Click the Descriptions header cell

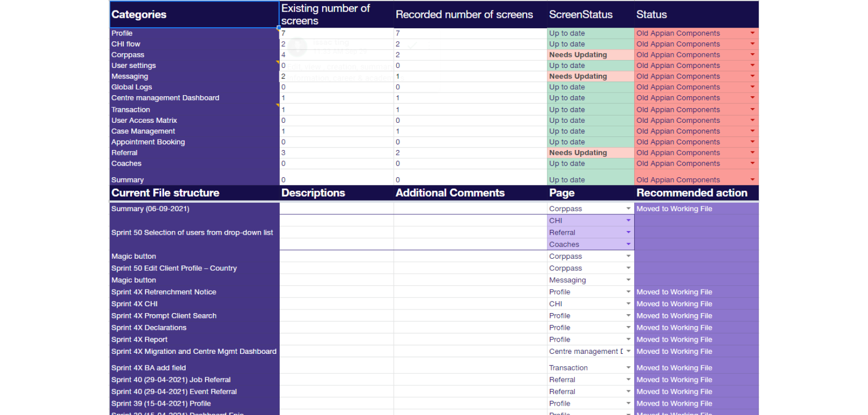click(x=337, y=193)
